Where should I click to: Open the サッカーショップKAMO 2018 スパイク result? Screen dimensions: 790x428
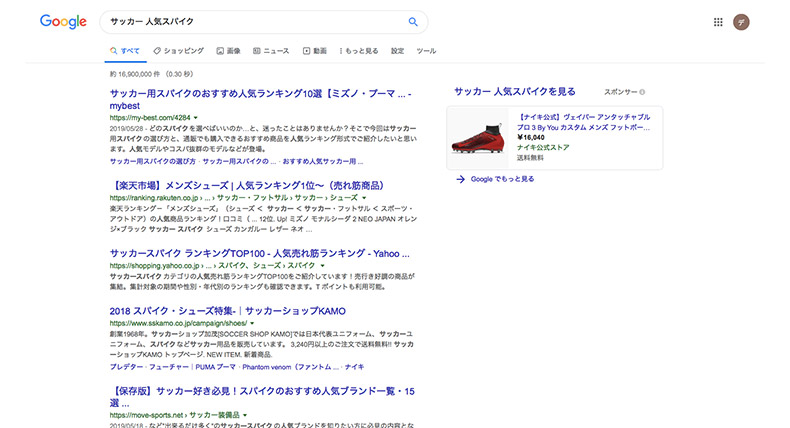[228, 311]
